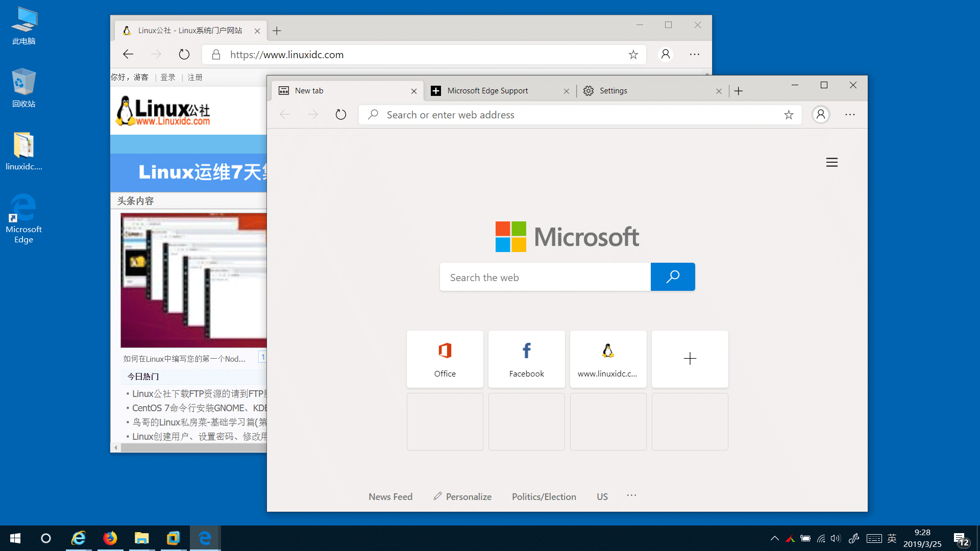This screenshot has width=980, height=551.
Task: Open new tab with plus button
Action: click(x=738, y=91)
